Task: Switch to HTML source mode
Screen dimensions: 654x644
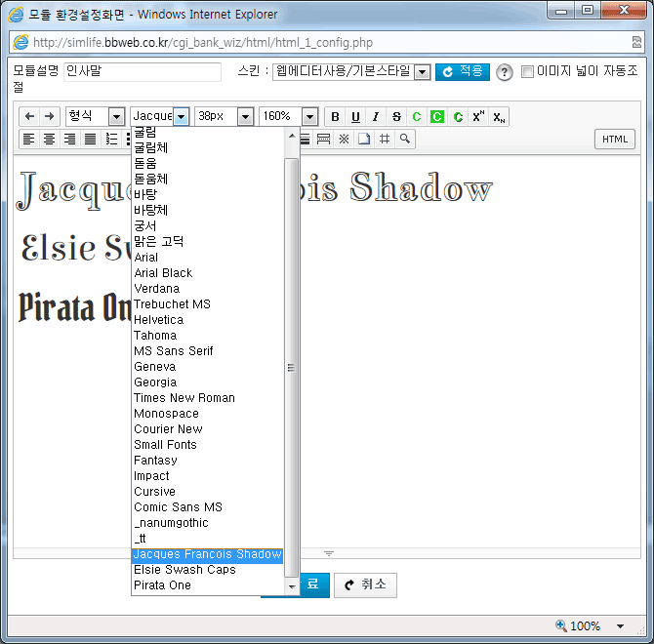Action: point(614,140)
